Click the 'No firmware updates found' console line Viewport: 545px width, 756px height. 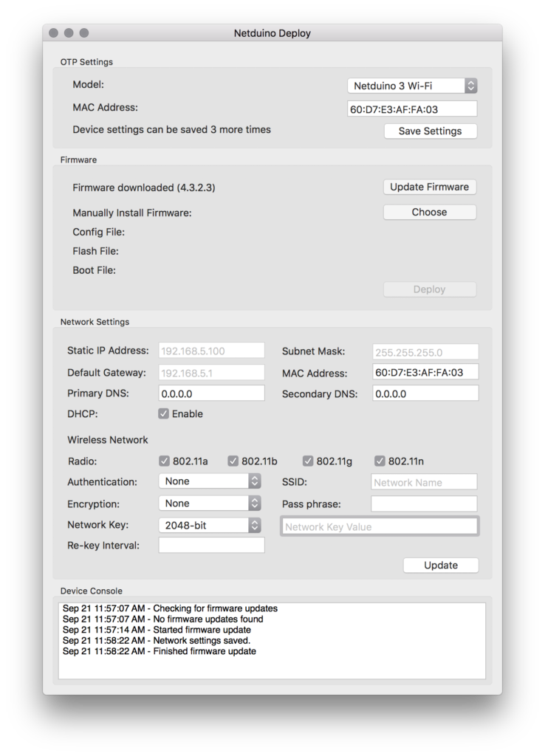coord(163,619)
